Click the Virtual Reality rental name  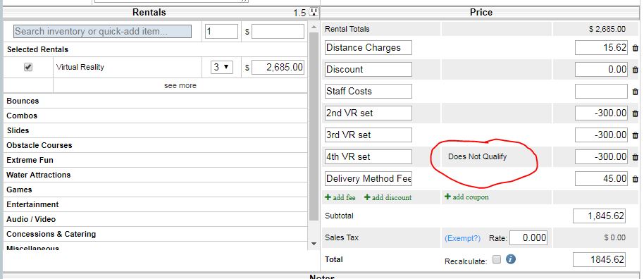[x=80, y=67]
